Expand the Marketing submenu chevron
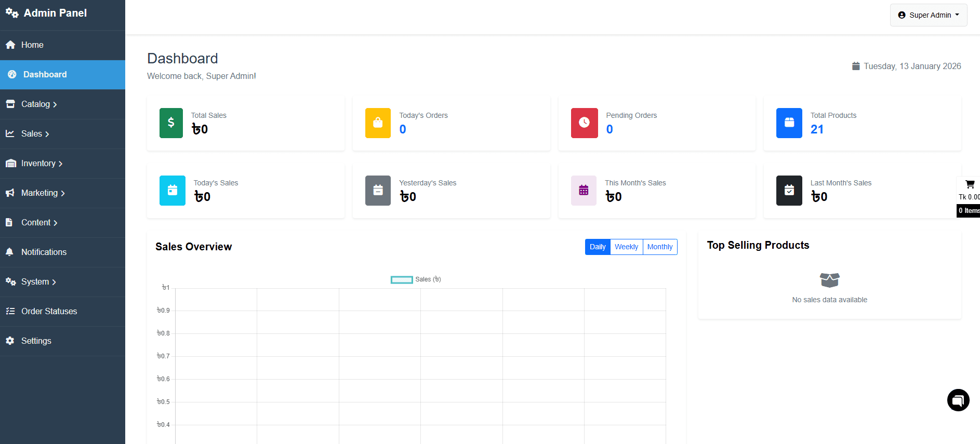Viewport: 980px width, 444px height. click(63, 193)
